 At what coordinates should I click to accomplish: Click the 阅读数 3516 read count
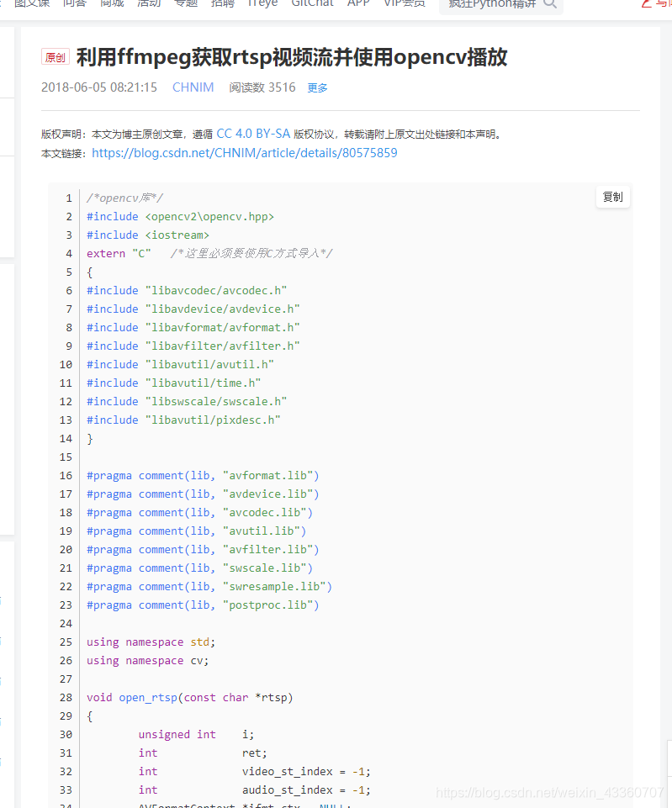[x=262, y=87]
